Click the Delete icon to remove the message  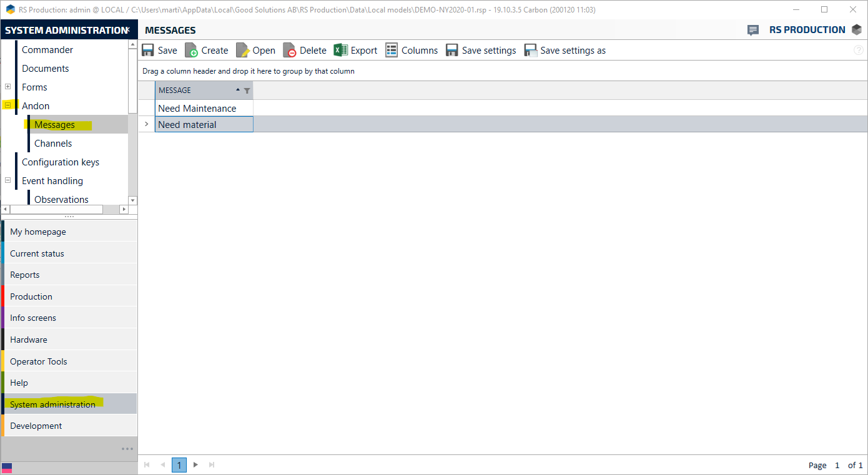pyautogui.click(x=289, y=50)
